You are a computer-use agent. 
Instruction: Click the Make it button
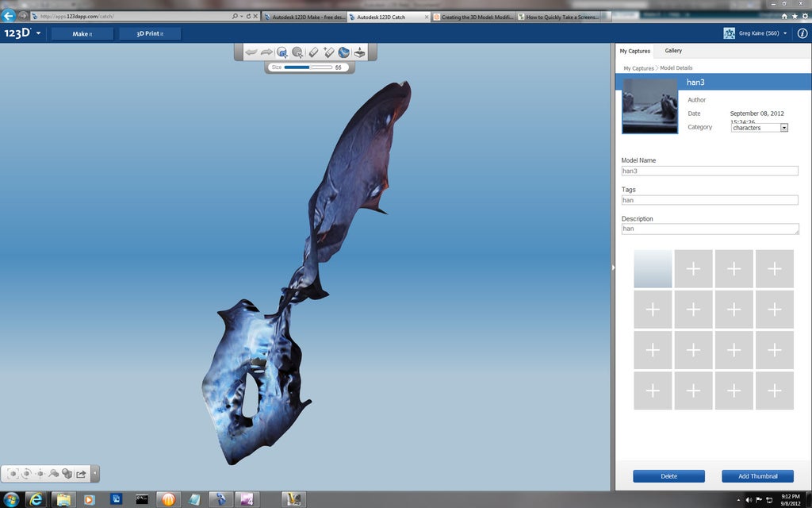[x=82, y=33]
